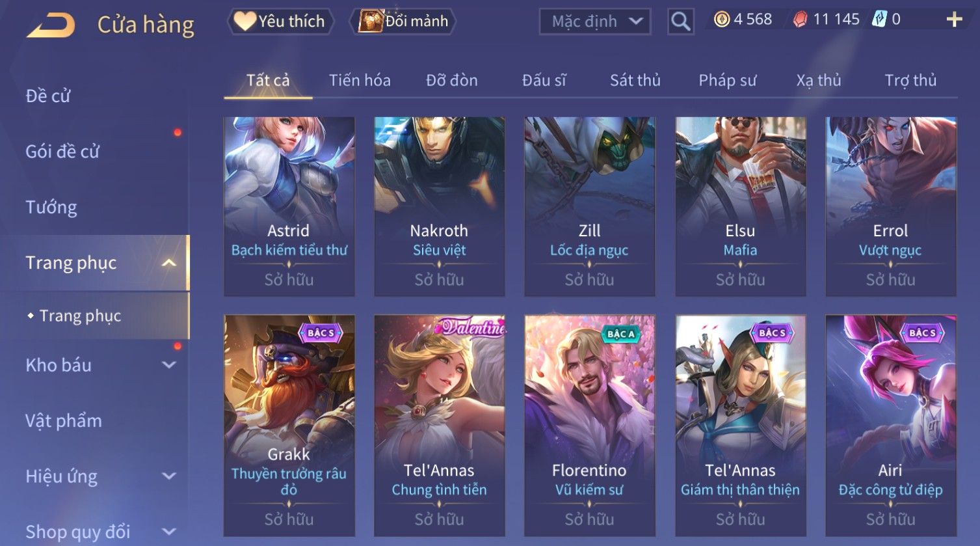Click the blue voucher currency icon
The width and height of the screenshot is (980, 546).
(879, 19)
